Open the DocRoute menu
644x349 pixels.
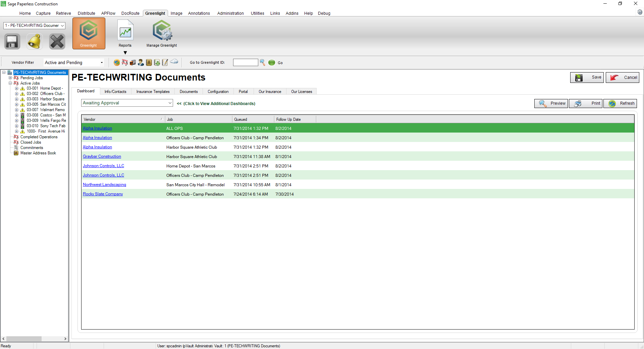(130, 13)
